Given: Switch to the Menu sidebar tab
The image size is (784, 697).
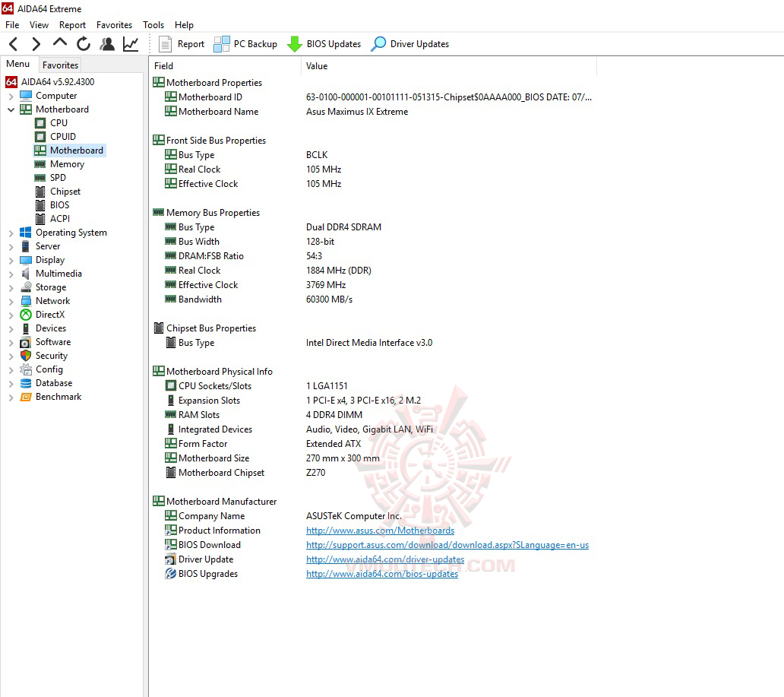Looking at the screenshot, I should click(x=18, y=64).
